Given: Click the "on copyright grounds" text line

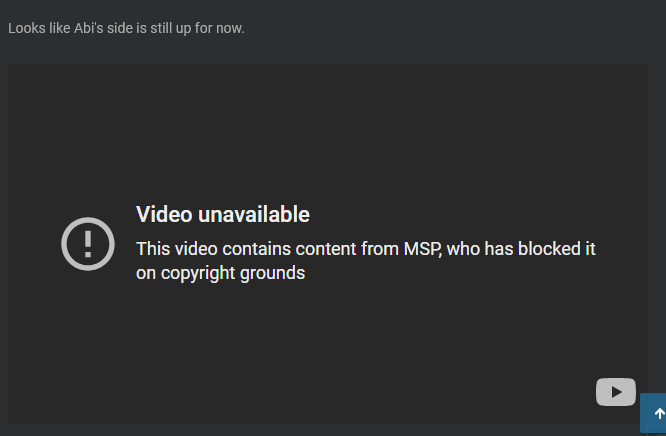Looking at the screenshot, I should (x=220, y=273).
